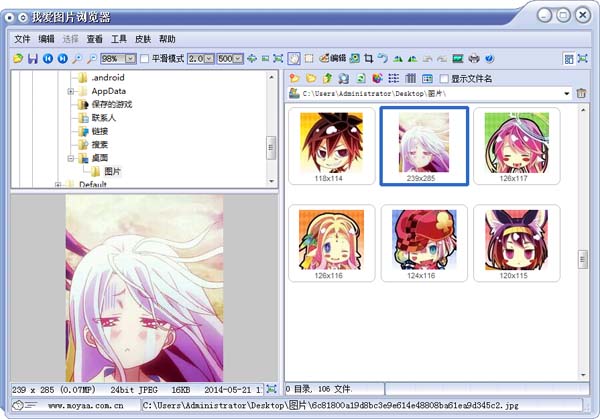Open the 500 value dropdown
The height and width of the screenshot is (419, 600).
coord(238,59)
